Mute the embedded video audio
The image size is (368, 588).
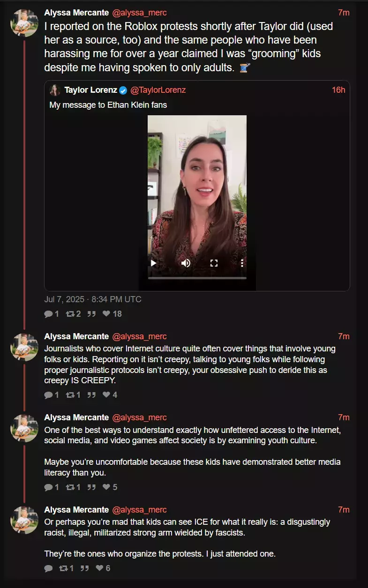[x=186, y=263]
